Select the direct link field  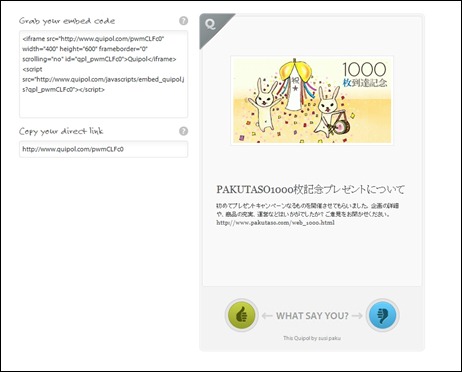click(x=103, y=149)
